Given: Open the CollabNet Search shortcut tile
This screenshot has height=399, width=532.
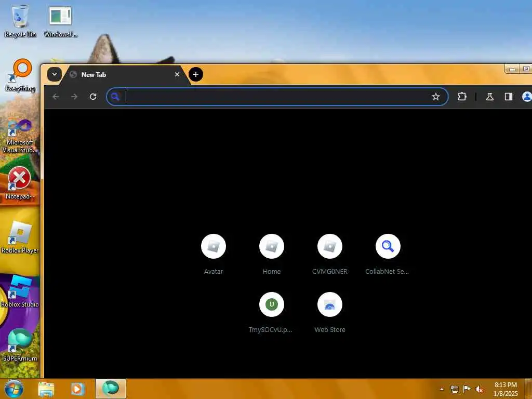Looking at the screenshot, I should [388, 255].
